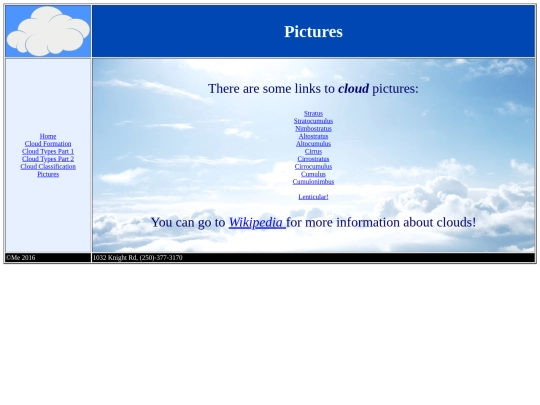Click the Cirrus picture link
Image resolution: width=540 pixels, height=405 pixels.
pos(313,151)
